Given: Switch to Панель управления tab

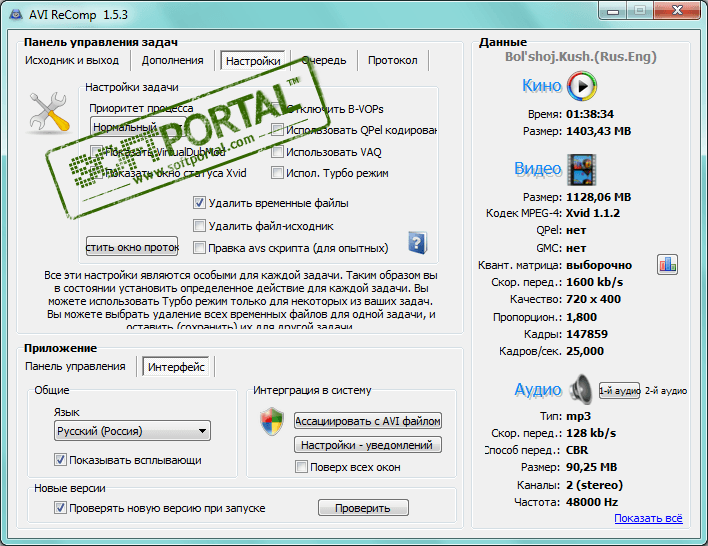Looking at the screenshot, I should click(75, 366).
